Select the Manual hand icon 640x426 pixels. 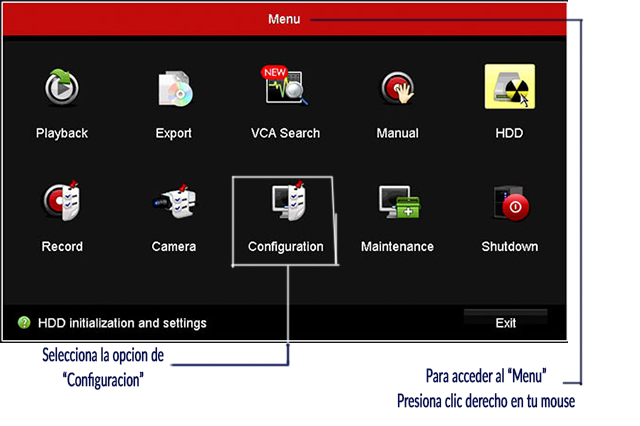pyautogui.click(x=397, y=89)
